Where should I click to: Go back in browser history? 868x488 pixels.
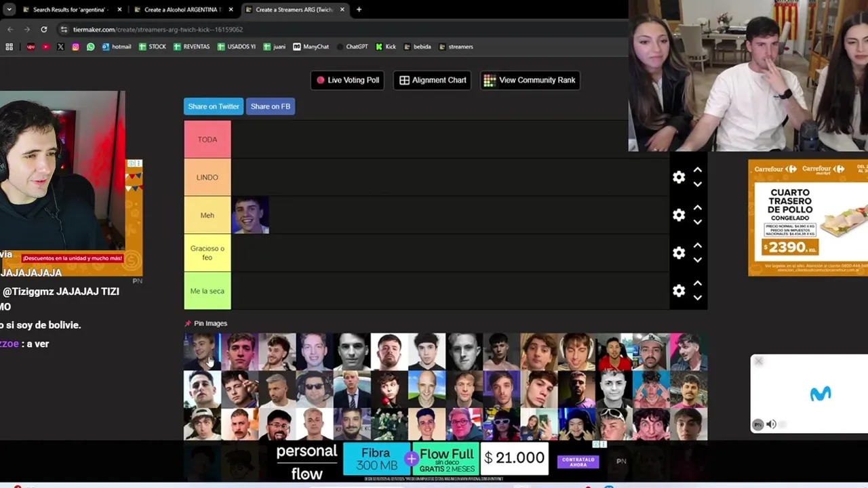(10, 29)
